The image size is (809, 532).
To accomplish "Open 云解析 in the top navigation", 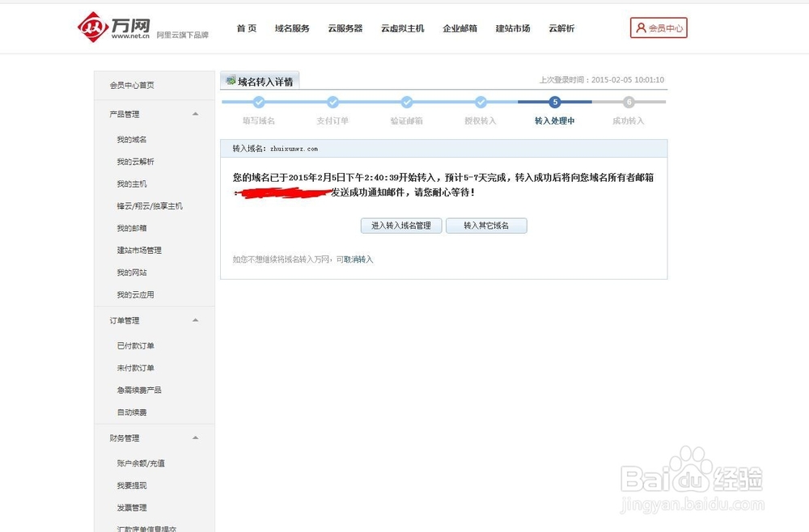I will click(561, 28).
